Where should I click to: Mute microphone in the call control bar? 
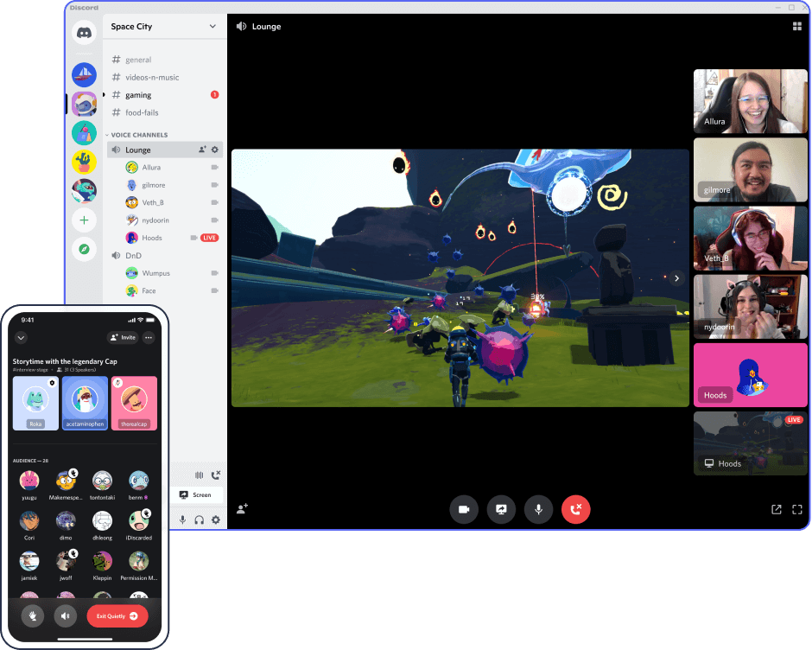(x=538, y=509)
